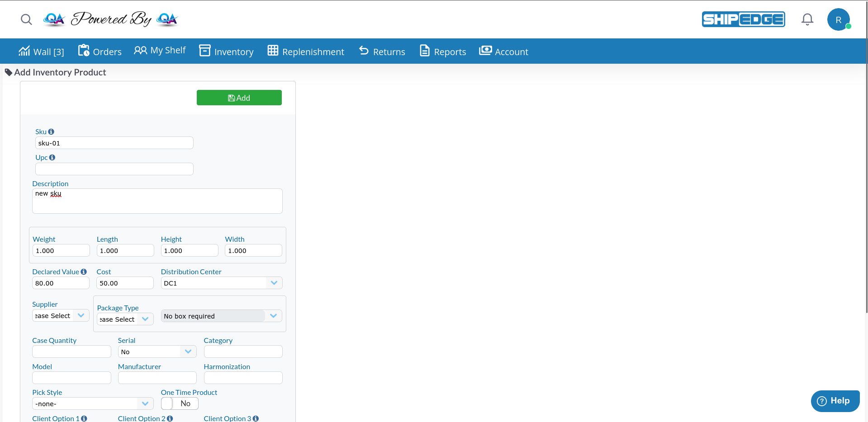
Task: Click the Client Option 1 info icon
Action: click(x=84, y=418)
